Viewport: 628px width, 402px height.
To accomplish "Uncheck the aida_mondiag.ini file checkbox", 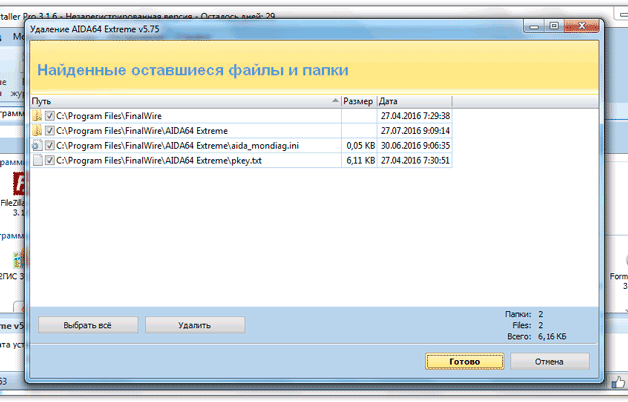I will click(50, 146).
